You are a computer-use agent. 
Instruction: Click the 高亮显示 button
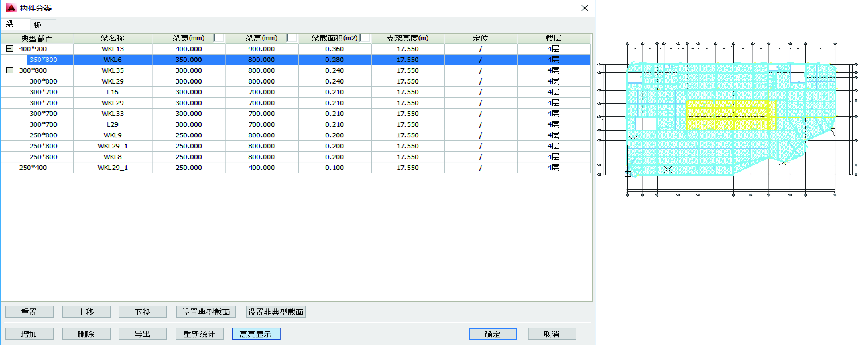click(x=256, y=334)
